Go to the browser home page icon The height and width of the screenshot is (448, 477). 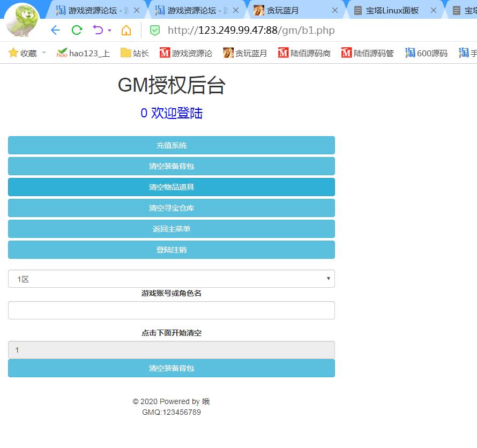coord(126,30)
